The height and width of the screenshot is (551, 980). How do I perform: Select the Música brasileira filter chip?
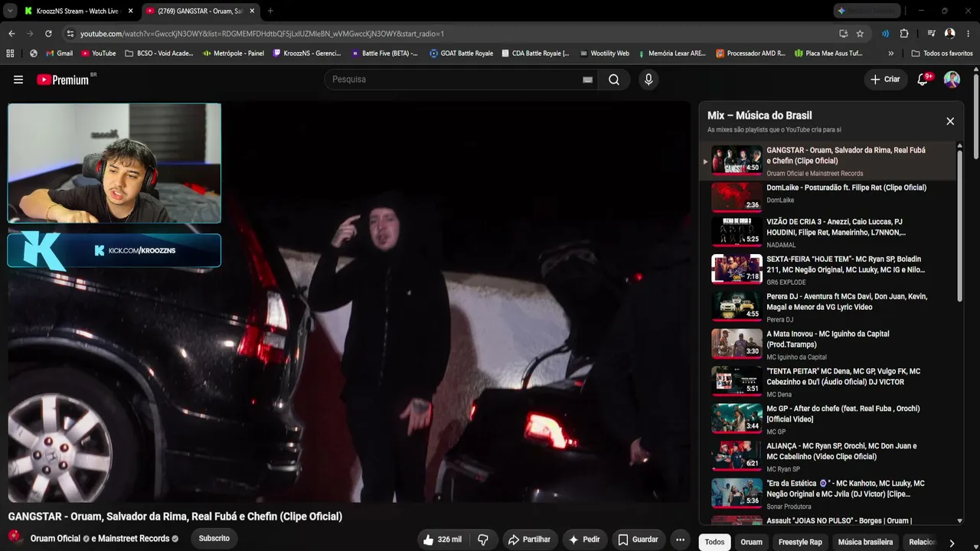(865, 543)
